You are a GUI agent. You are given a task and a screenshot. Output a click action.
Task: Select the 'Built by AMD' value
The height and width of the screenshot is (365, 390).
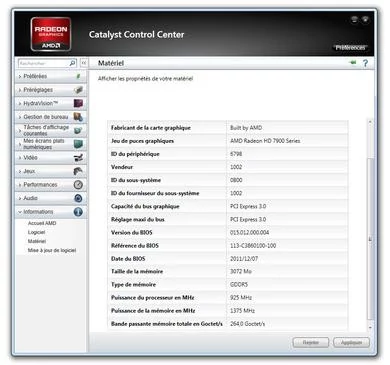[x=246, y=128]
